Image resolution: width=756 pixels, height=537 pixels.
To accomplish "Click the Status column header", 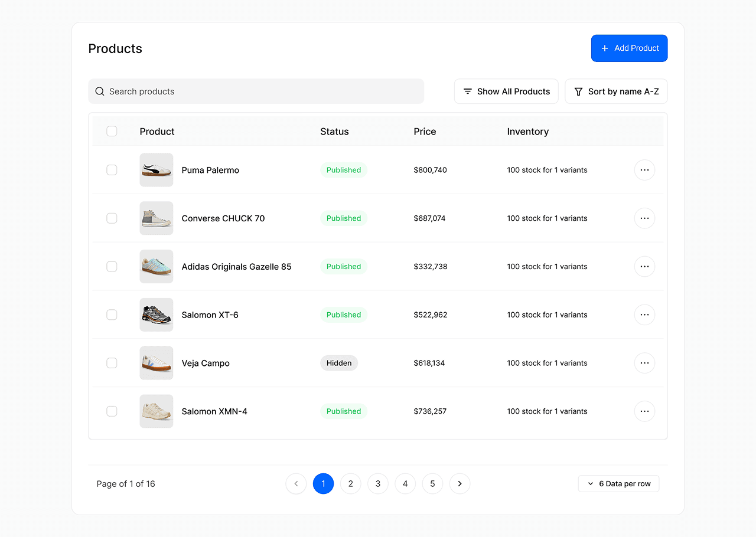I will click(334, 132).
